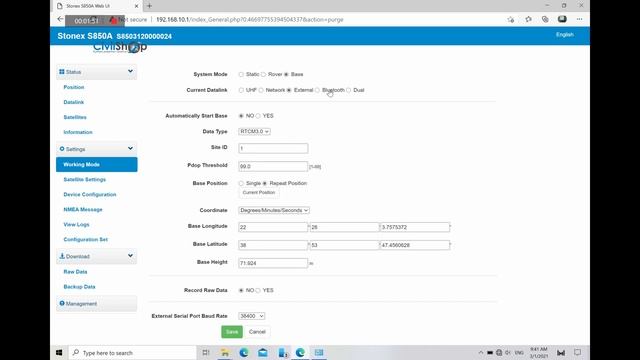Open the Position status page
Image resolution: width=640 pixels, height=360 pixels.
pos(74,87)
